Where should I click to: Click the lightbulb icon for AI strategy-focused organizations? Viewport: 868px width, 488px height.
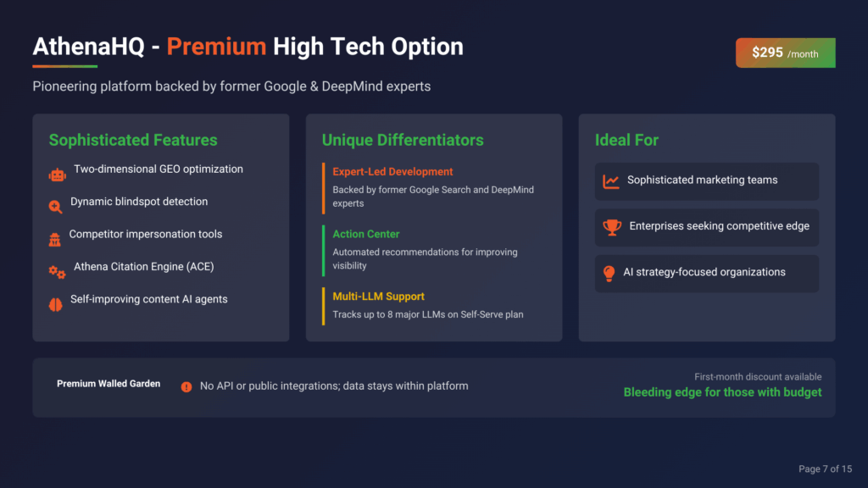coord(609,273)
